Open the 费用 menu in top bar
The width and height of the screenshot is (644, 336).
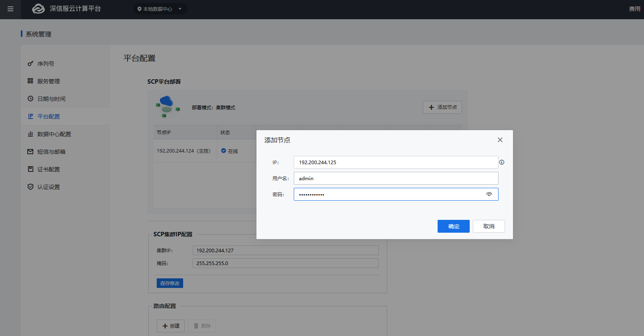634,9
